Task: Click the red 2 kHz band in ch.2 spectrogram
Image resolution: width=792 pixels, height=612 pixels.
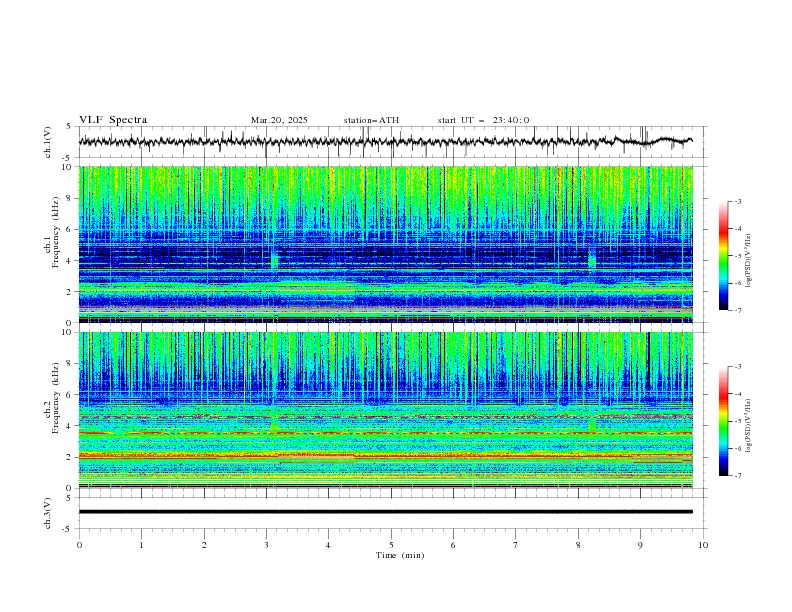Action: point(385,455)
